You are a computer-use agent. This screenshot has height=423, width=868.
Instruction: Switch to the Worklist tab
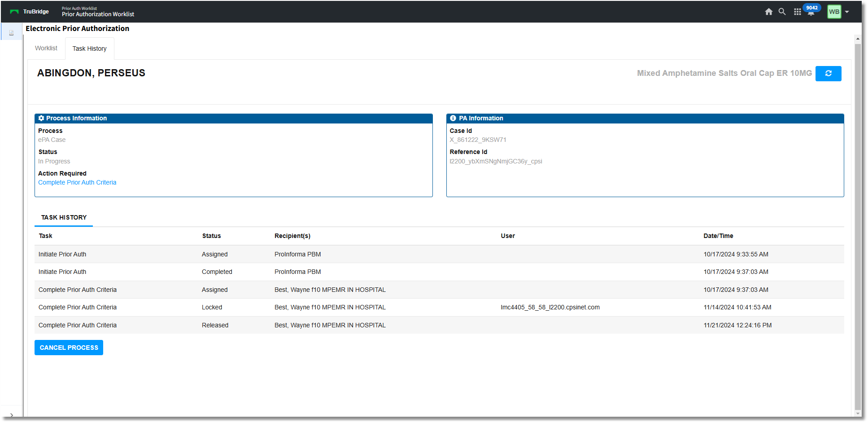(x=46, y=48)
